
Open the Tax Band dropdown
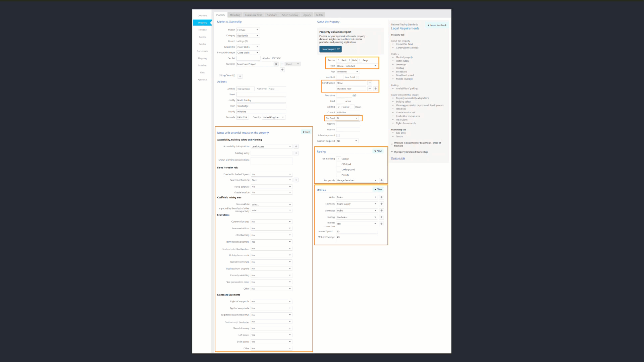(x=348, y=118)
